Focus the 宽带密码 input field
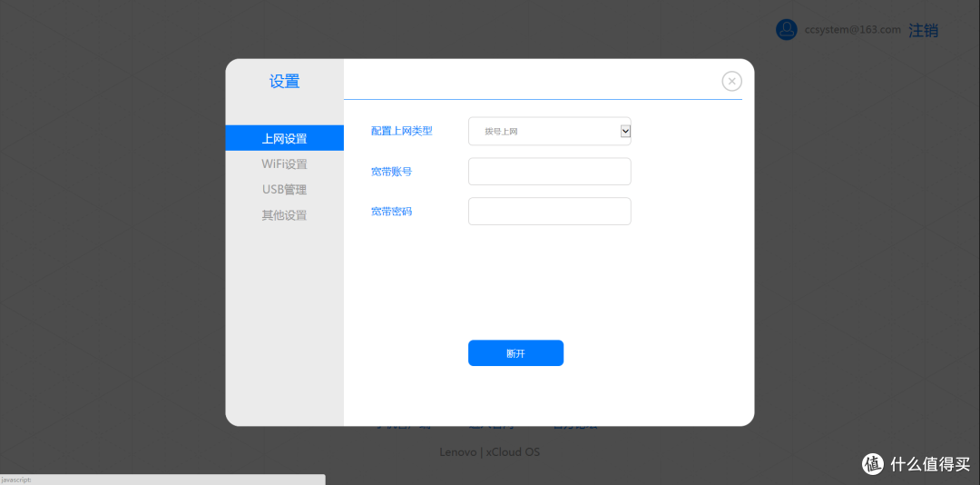 [x=549, y=212]
